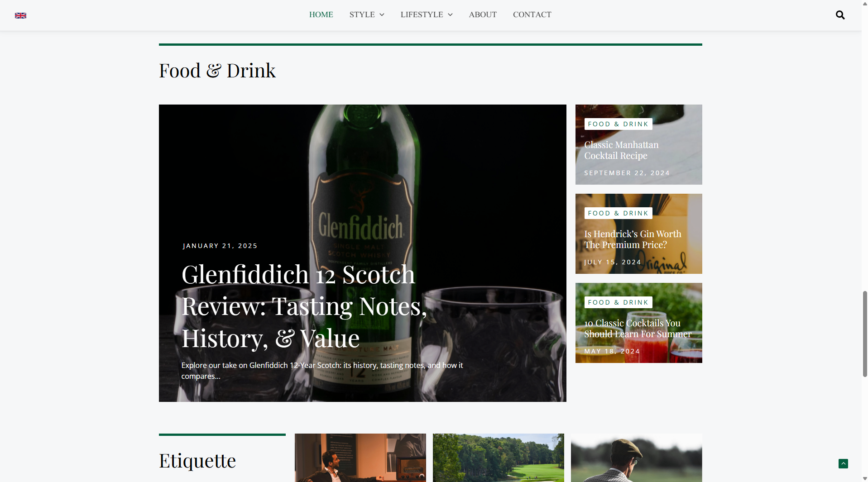This screenshot has height=482, width=868.
Task: Open the CONTACT page
Action: click(532, 14)
